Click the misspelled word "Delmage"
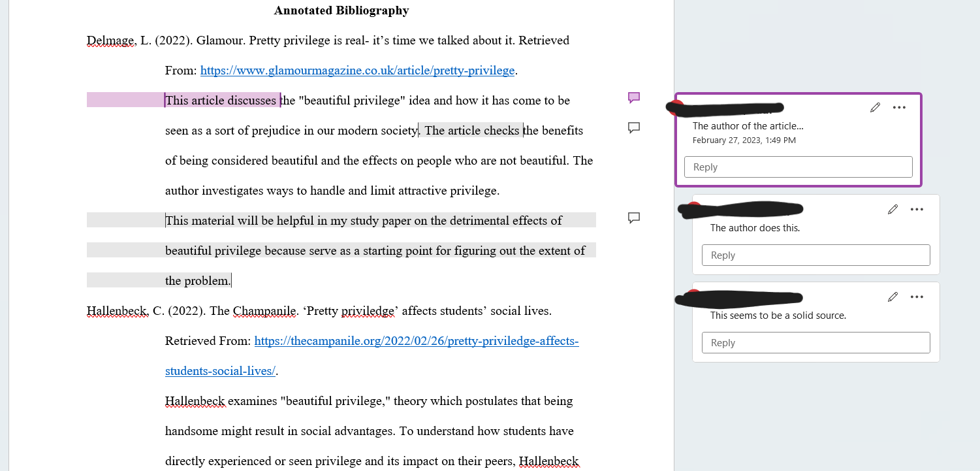980x471 pixels. 110,40
